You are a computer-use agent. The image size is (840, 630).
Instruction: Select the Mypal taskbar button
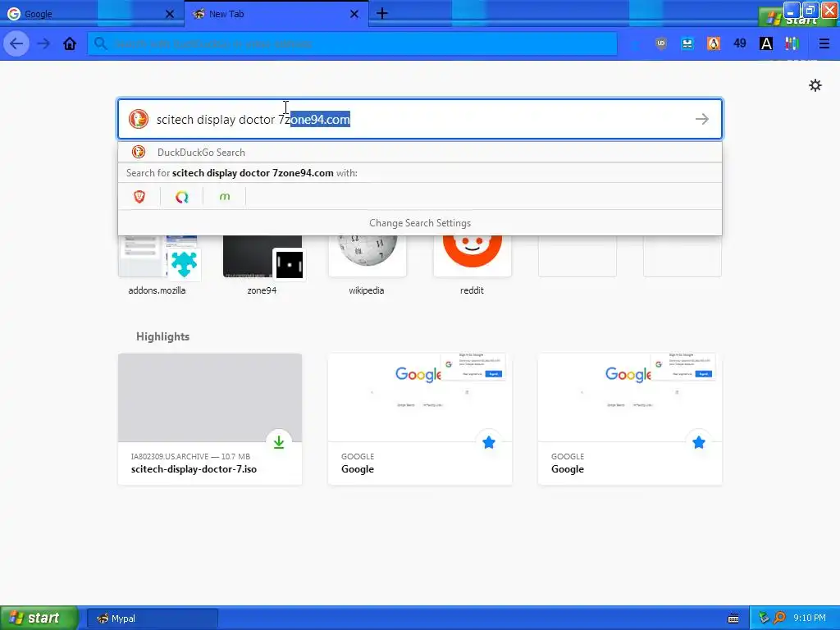point(152,619)
